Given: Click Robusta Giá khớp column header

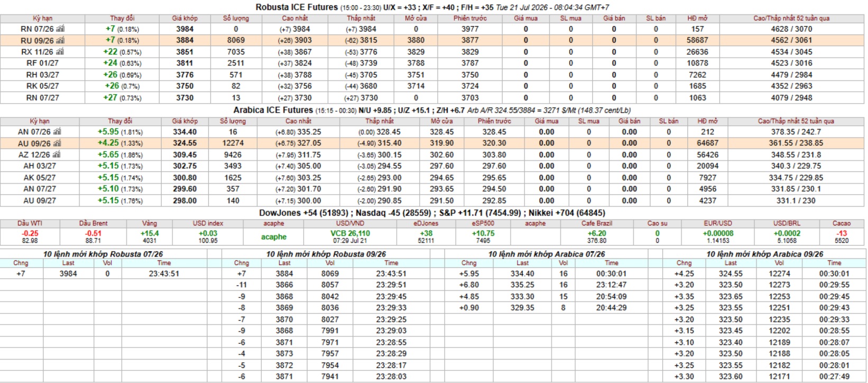Looking at the screenshot, I should 184,18.
